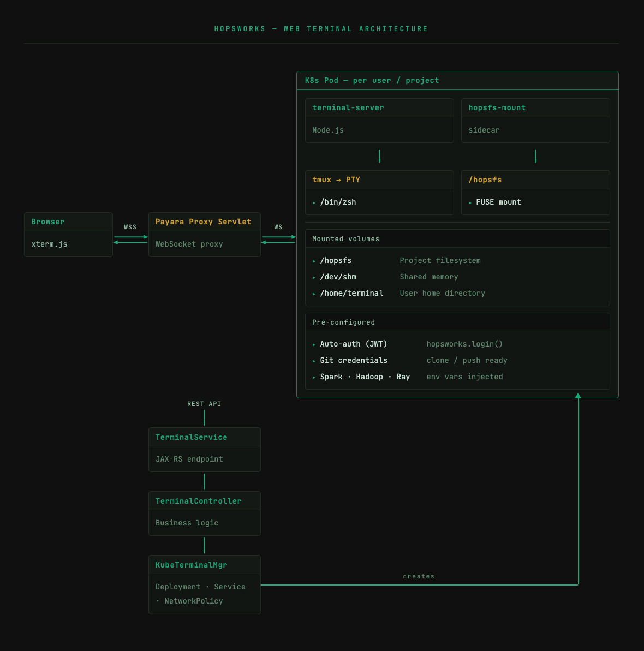Image resolution: width=644 pixels, height=651 pixels.
Task: Click the KubeTerminalMgr box title
Action: (191, 565)
